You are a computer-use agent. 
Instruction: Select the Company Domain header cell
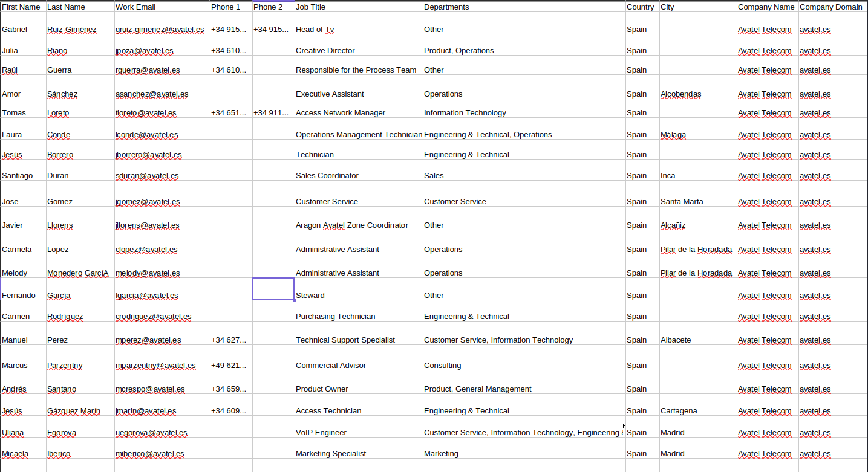(x=833, y=7)
